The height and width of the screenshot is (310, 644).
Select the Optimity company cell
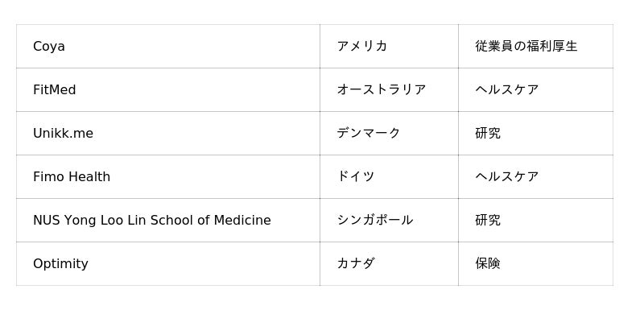click(x=168, y=264)
